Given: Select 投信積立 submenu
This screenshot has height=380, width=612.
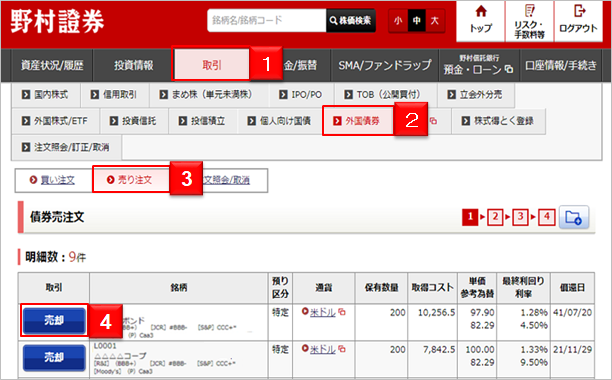Looking at the screenshot, I should [x=203, y=121].
